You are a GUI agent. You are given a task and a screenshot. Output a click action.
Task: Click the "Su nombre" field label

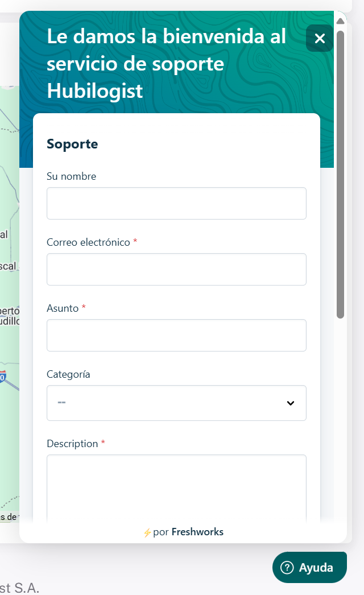coord(71,176)
